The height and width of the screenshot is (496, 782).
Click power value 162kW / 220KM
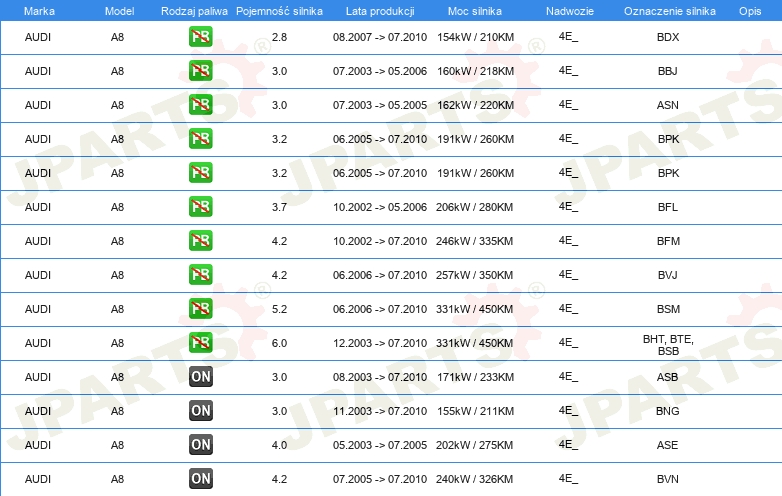tap(475, 105)
